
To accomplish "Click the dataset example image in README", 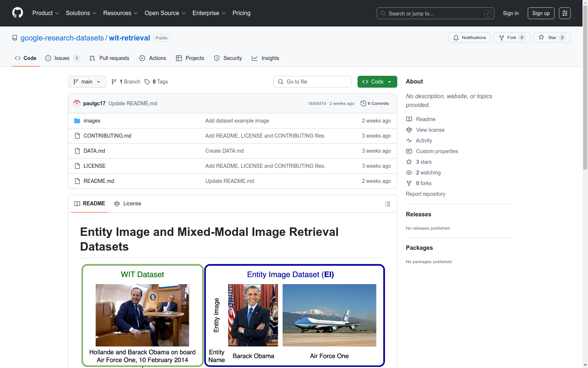I will click(x=233, y=316).
